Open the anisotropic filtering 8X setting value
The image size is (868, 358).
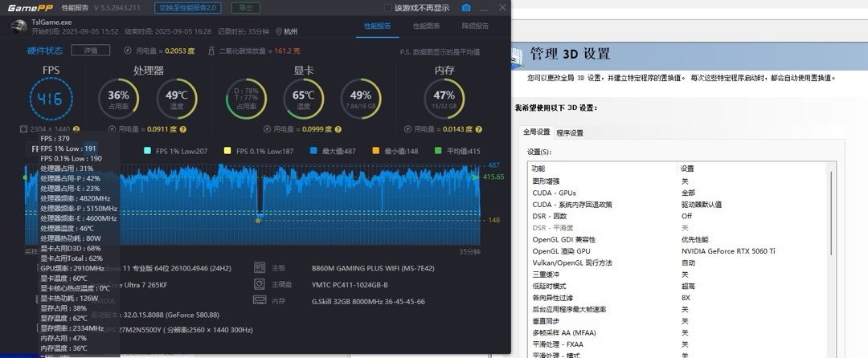686,297
